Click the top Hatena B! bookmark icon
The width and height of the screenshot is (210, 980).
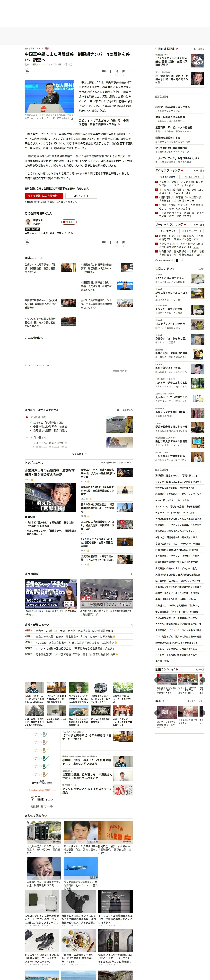pyautogui.click(x=123, y=71)
